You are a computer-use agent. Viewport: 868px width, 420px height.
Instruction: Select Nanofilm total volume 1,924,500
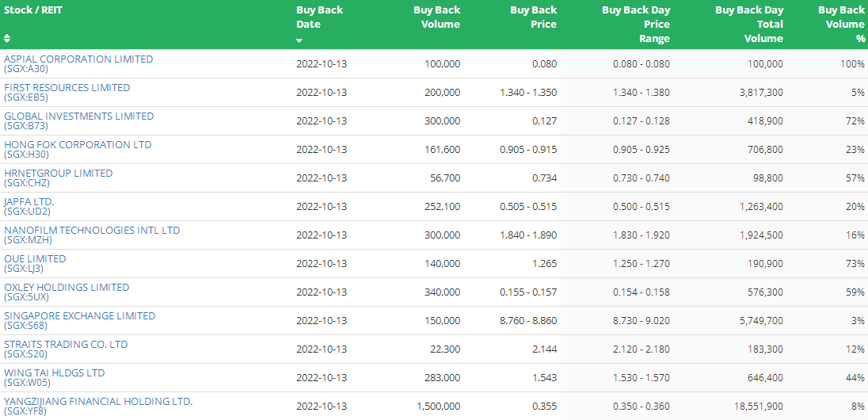tap(761, 235)
